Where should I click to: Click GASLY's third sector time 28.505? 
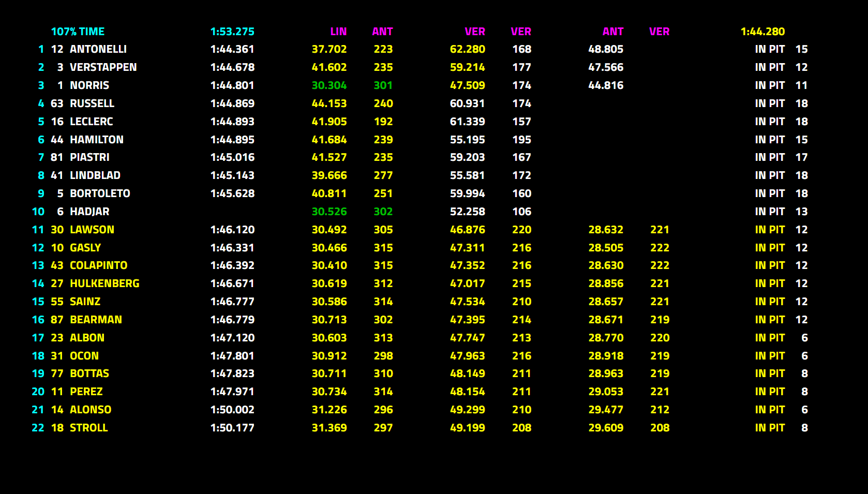pos(606,248)
